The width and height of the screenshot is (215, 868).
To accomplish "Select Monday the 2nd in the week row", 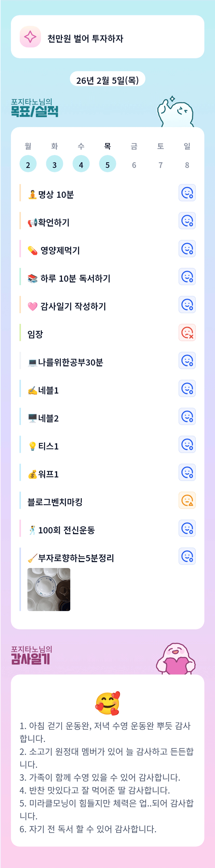I will [x=28, y=164].
